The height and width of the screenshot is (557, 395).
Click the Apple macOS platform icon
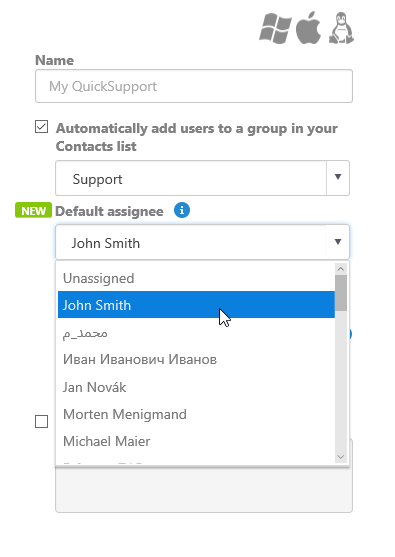click(308, 28)
